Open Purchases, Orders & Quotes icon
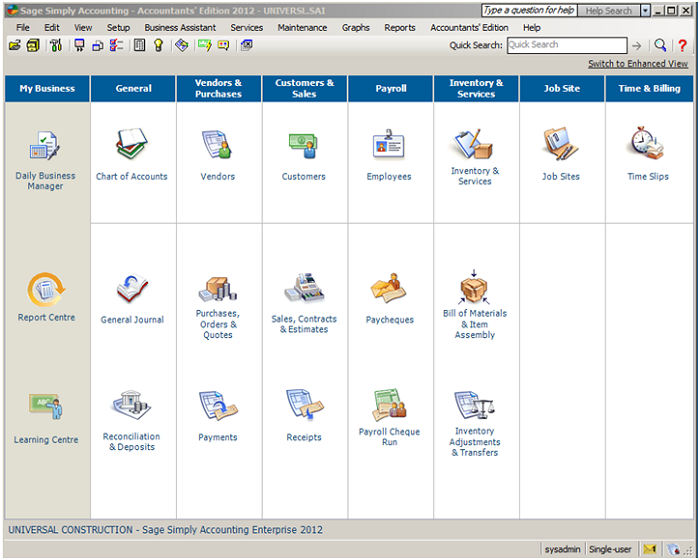The width and height of the screenshot is (700, 560). [217, 288]
